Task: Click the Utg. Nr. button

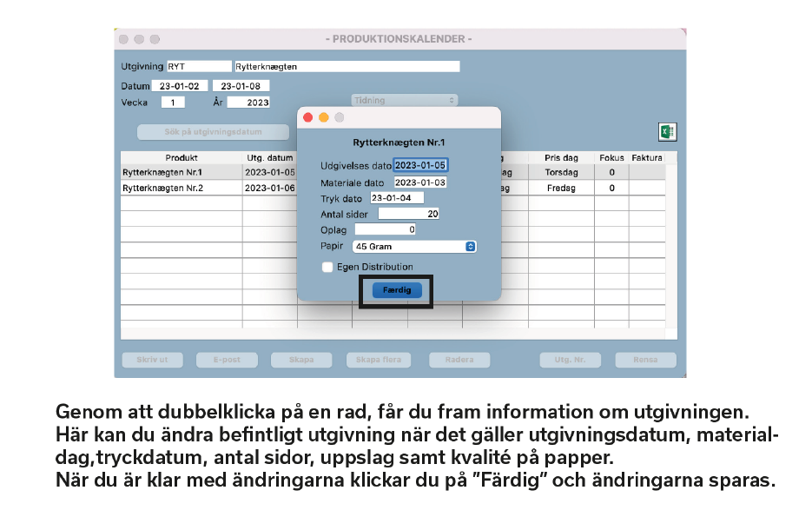Action: [563, 360]
